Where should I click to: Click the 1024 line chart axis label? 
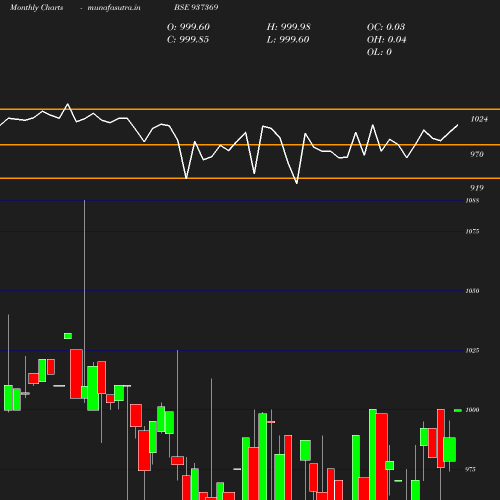pos(479,119)
